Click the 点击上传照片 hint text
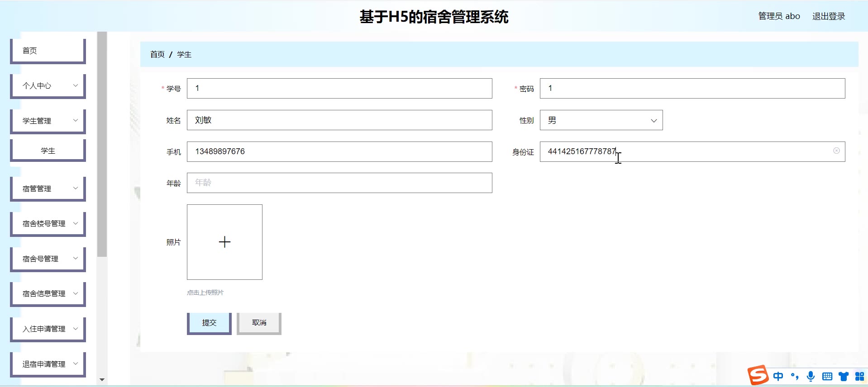The width and height of the screenshot is (868, 387). (x=205, y=293)
